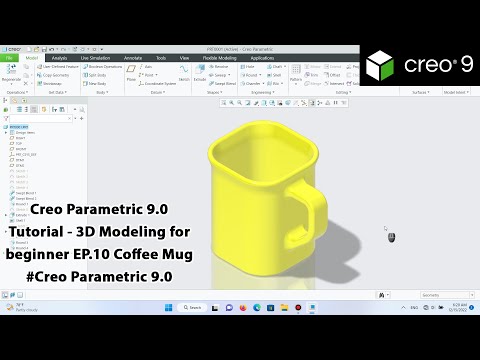Click User-Defined Feature
Screen dimensions: 480x360
tap(58, 67)
